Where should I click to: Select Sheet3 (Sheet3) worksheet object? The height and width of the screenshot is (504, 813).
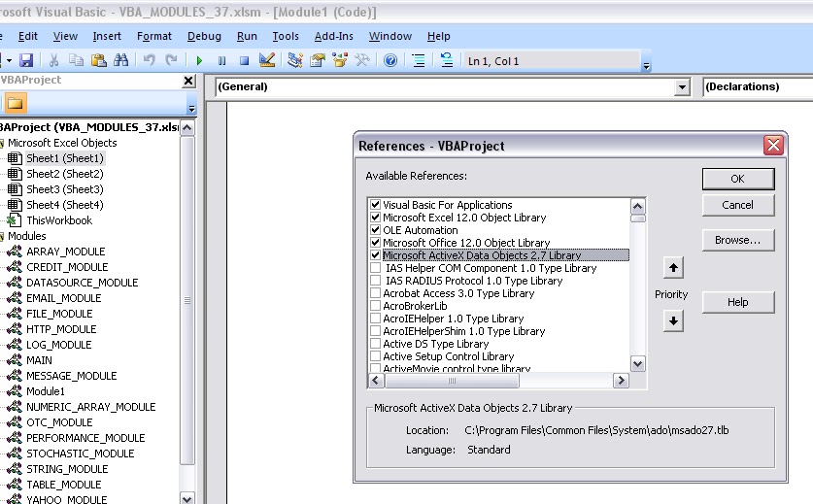[65, 189]
